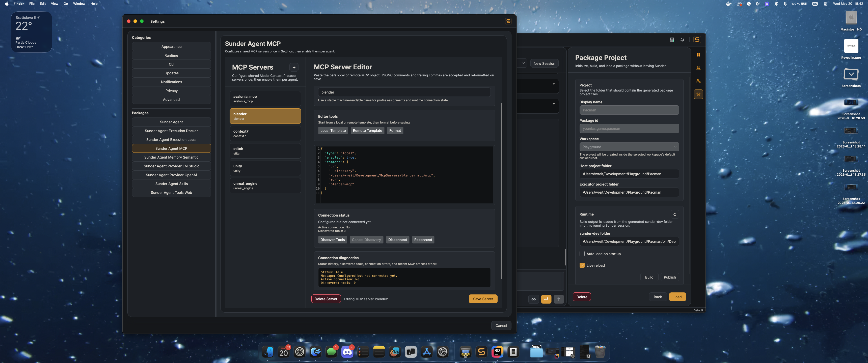Image resolution: width=868 pixels, height=363 pixels.
Task: Open Discord from the Dock
Action: pos(347,352)
